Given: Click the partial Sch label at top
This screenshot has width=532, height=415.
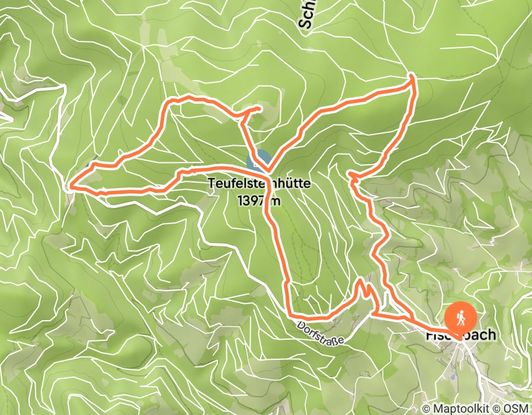Looking at the screenshot, I should (305, 14).
